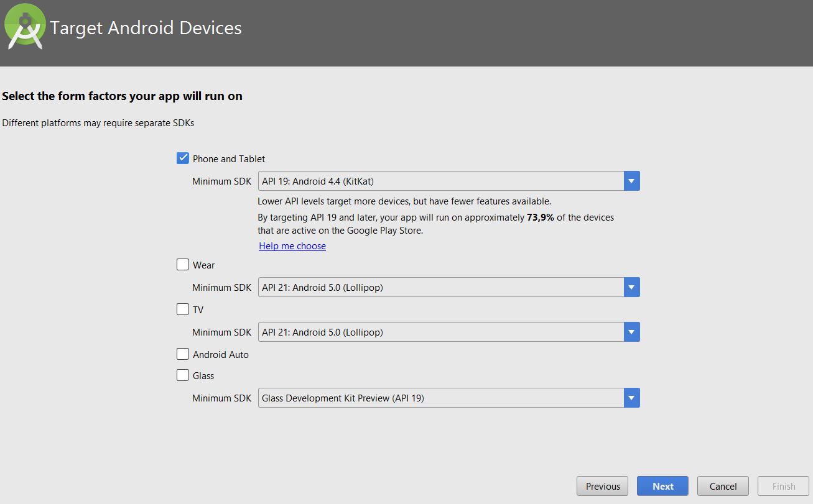Click the Glass label text
This screenshot has width=813, height=504.
[203, 376]
